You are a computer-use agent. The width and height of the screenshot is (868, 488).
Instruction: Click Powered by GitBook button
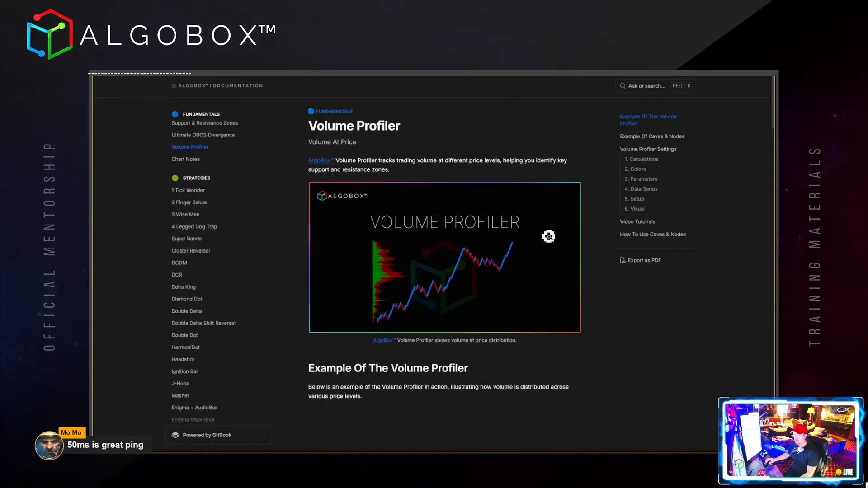(218, 435)
